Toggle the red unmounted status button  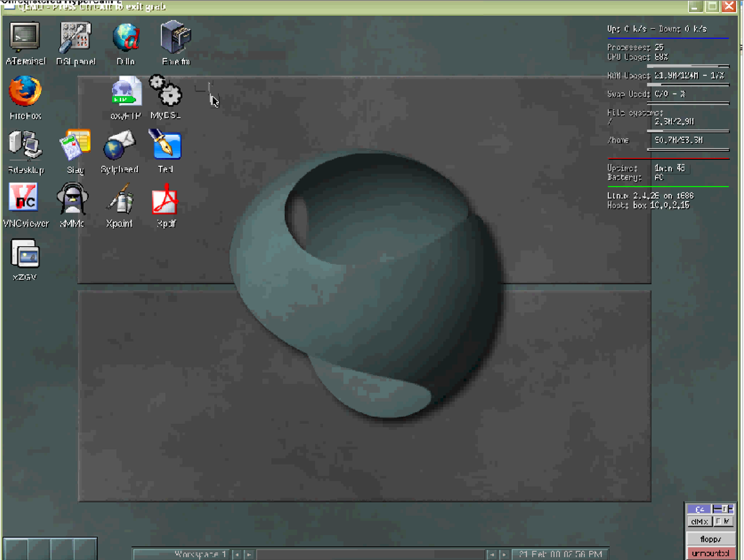coord(710,554)
